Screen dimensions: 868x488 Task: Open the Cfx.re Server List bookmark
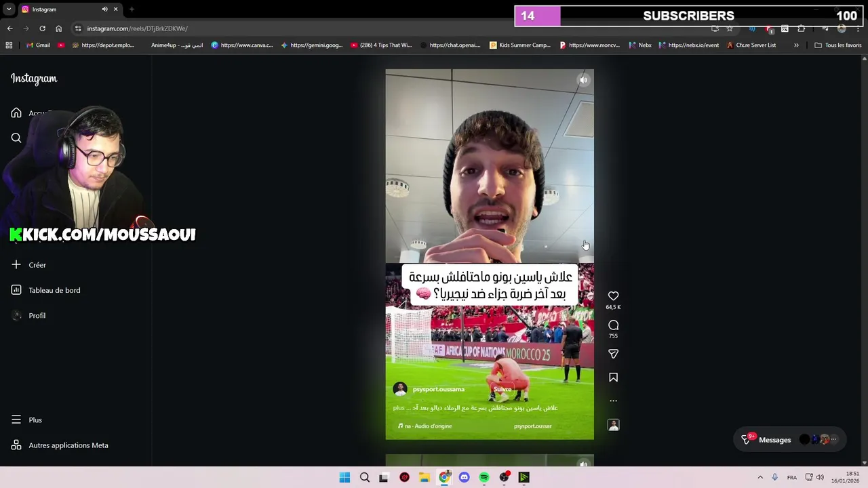click(751, 45)
